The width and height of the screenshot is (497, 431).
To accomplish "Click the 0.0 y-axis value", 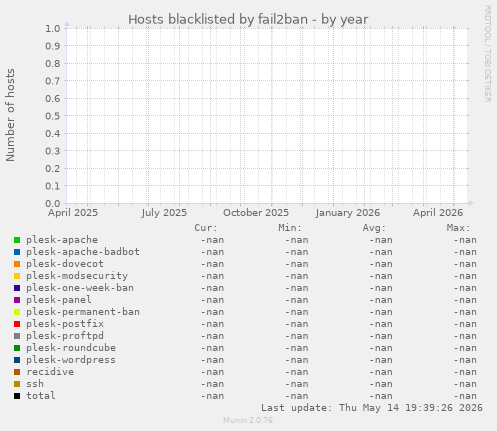I will coord(53,203).
